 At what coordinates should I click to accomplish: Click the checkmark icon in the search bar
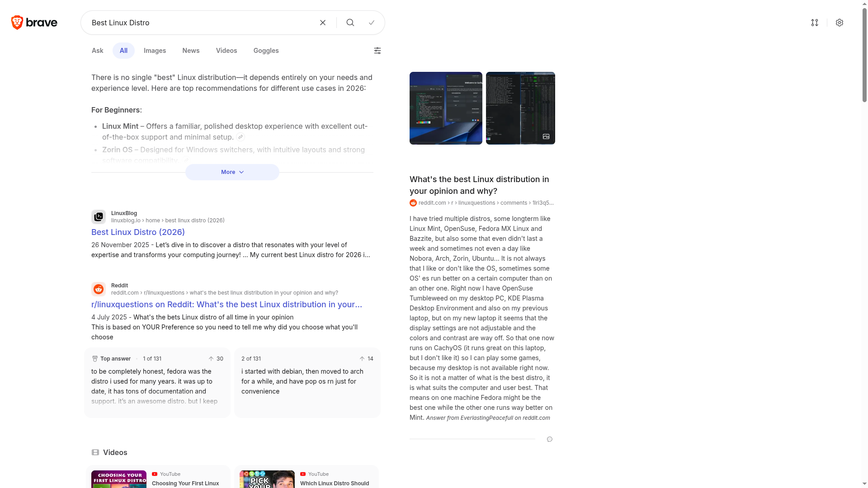point(372,22)
